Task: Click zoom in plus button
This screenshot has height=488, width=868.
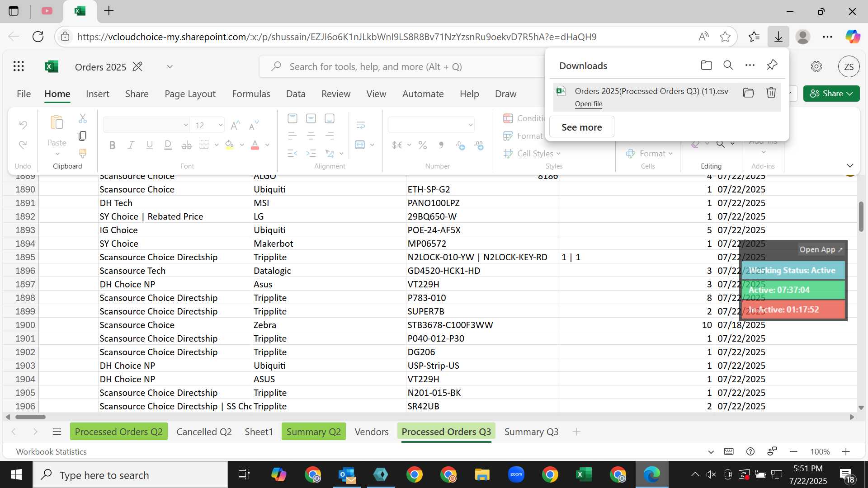Action: click(846, 451)
